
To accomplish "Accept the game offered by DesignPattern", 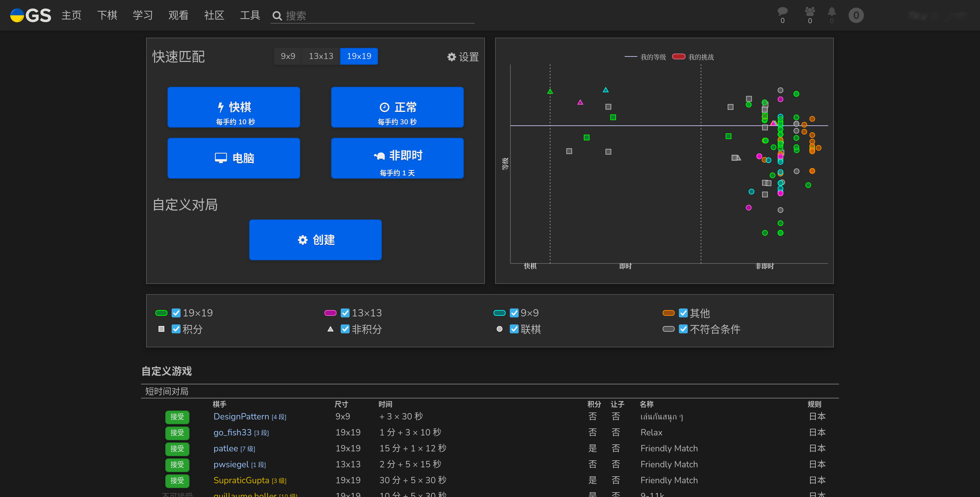I will (x=177, y=417).
